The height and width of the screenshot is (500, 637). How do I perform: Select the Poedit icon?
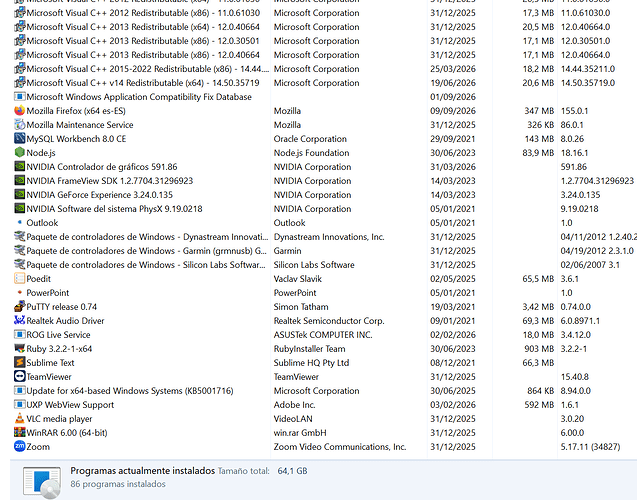(x=20, y=279)
